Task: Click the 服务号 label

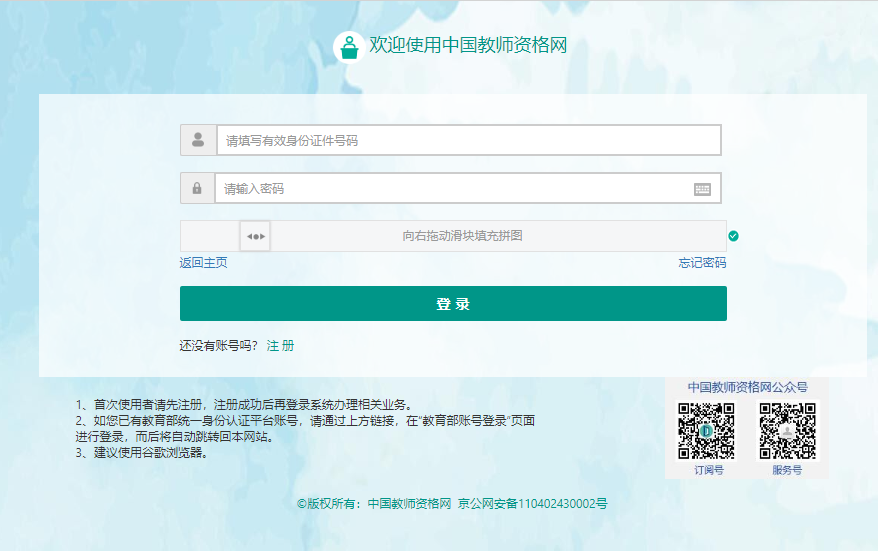Action: [x=787, y=470]
